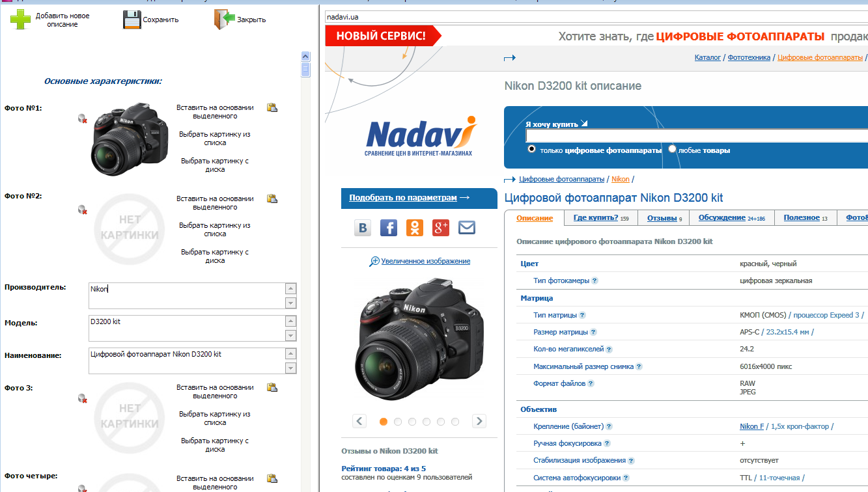Open the Описание tab
The image size is (868, 492).
pos(535,218)
